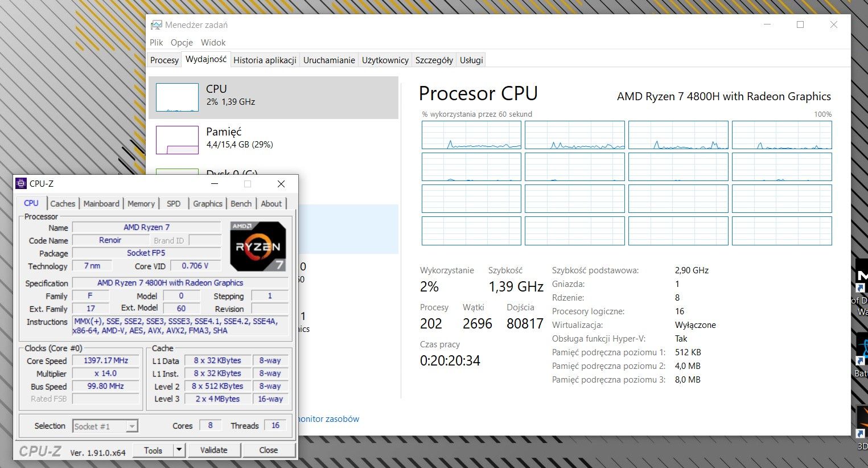The height and width of the screenshot is (468, 868).
Task: Click the Level 3 cache value 2 x 4 MBytes
Action: click(217, 399)
